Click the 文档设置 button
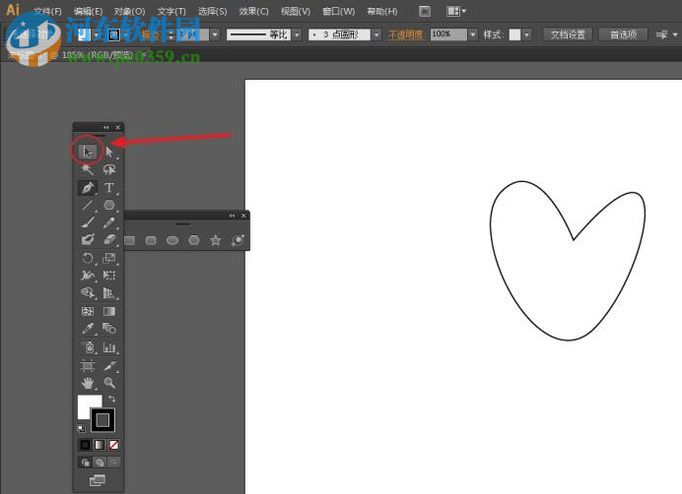 [568, 34]
